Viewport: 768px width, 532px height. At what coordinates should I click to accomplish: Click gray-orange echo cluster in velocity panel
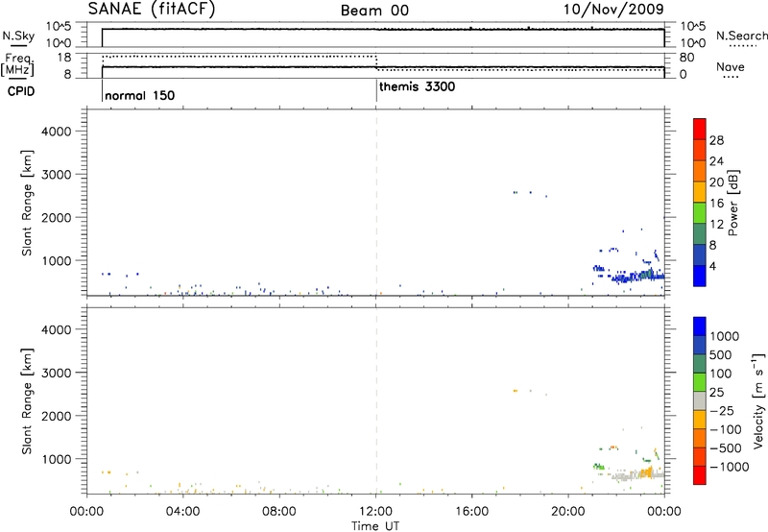coord(636,474)
